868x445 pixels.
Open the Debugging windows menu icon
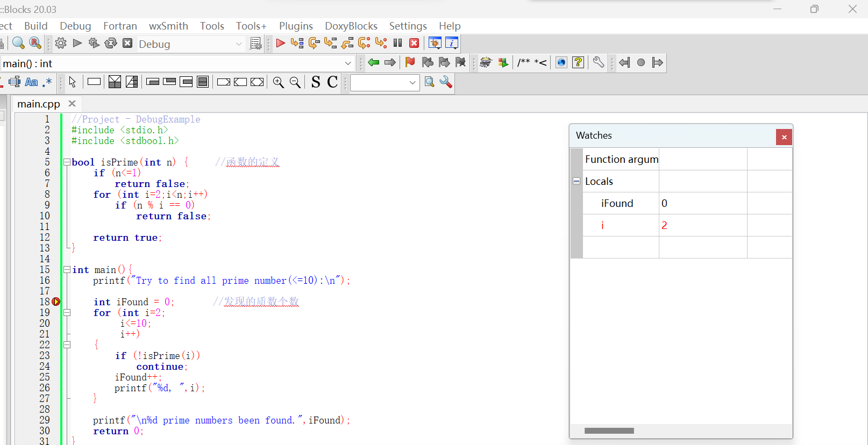tap(435, 43)
